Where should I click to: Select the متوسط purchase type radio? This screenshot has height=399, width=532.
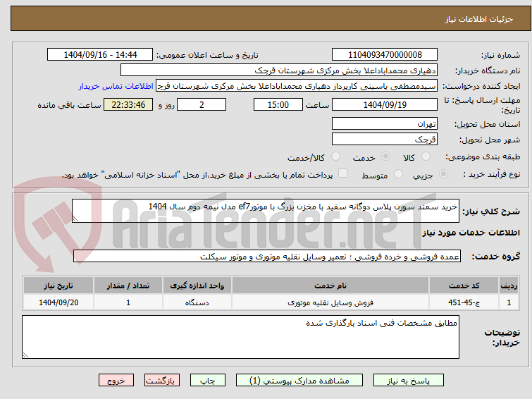click(398, 174)
